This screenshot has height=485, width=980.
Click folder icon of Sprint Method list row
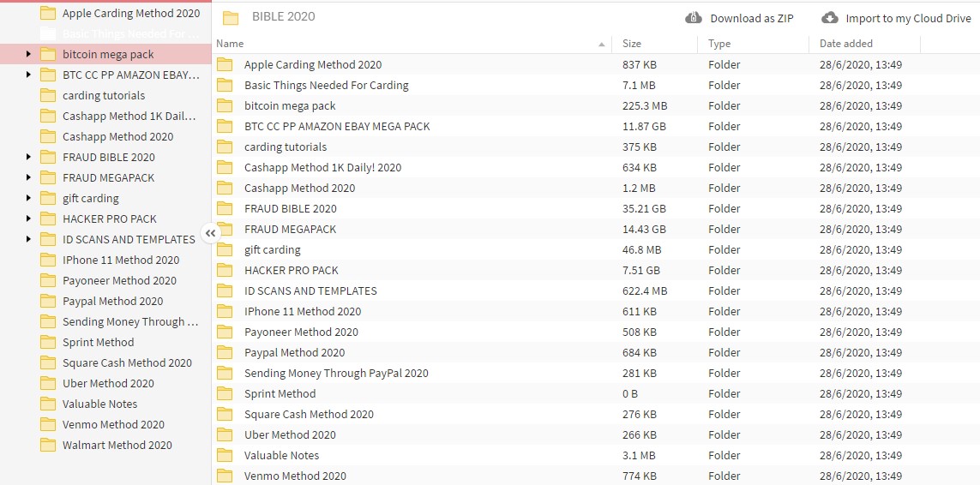pyautogui.click(x=225, y=394)
